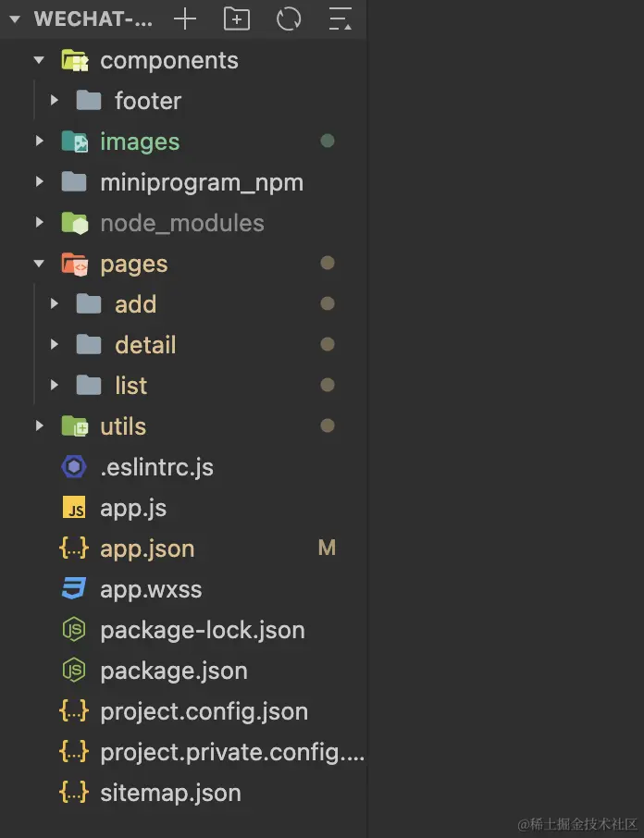Select the miniprogram_npm folder name
The width and height of the screenshot is (644, 838).
[x=202, y=183]
